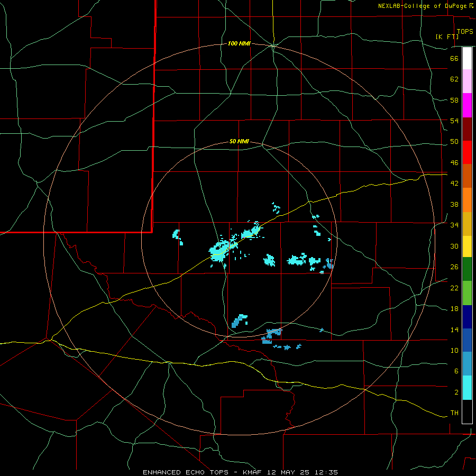Screen dimensions: 476x476
Task: Click the legend value "6"
Action: [456, 371]
